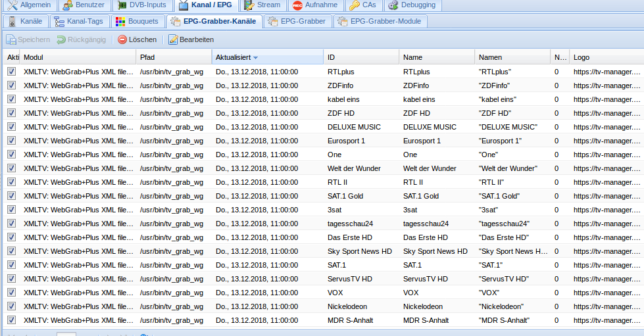Click the Namen column header

click(512, 57)
